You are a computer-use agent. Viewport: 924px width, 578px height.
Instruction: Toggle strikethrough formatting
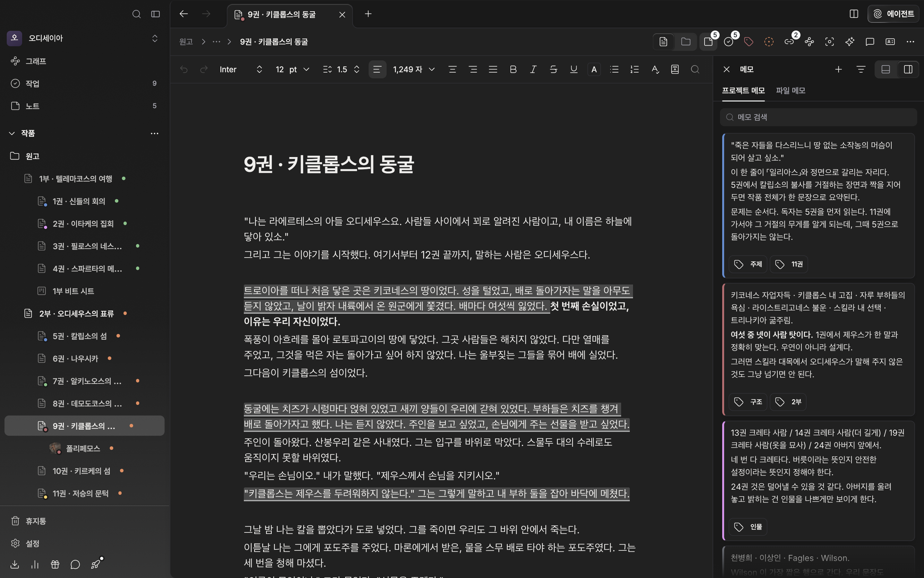(x=553, y=69)
